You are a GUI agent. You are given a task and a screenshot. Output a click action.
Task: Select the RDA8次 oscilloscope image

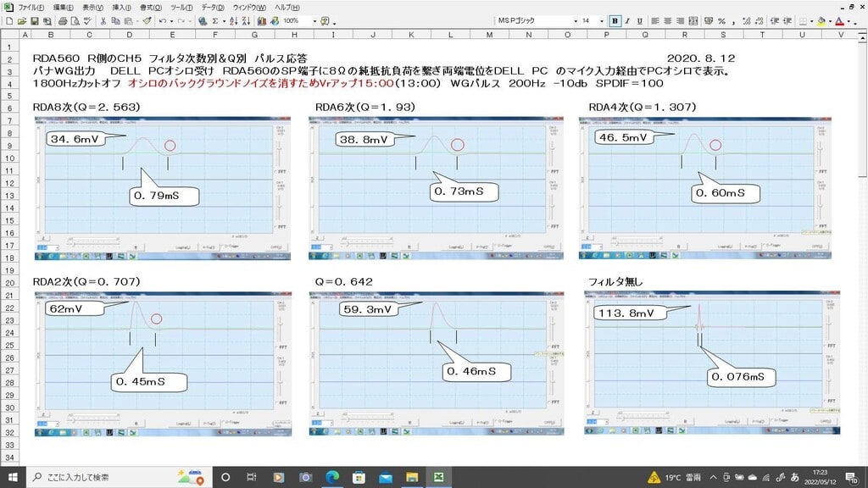(x=163, y=188)
